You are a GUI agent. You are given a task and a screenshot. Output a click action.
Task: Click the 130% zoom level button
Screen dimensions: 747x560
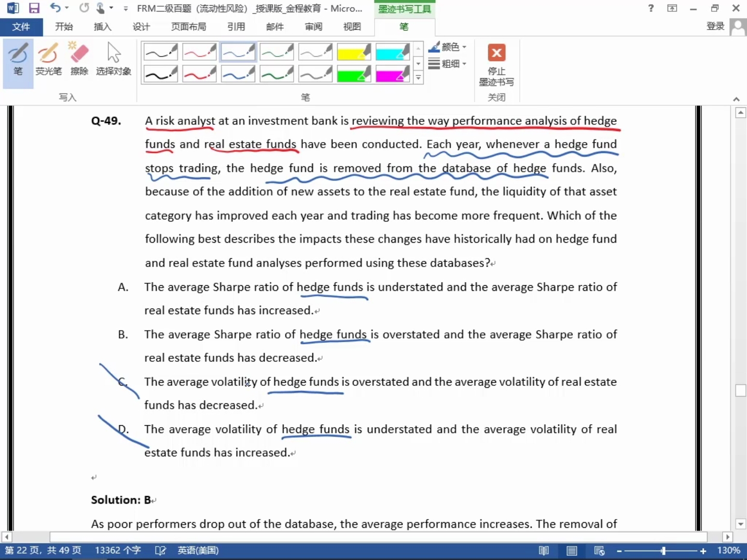(x=728, y=551)
